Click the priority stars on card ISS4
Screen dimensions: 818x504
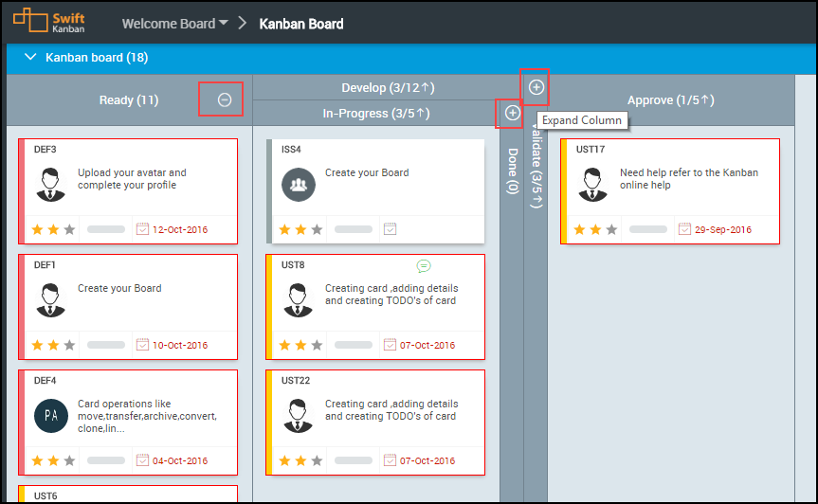[300, 229]
